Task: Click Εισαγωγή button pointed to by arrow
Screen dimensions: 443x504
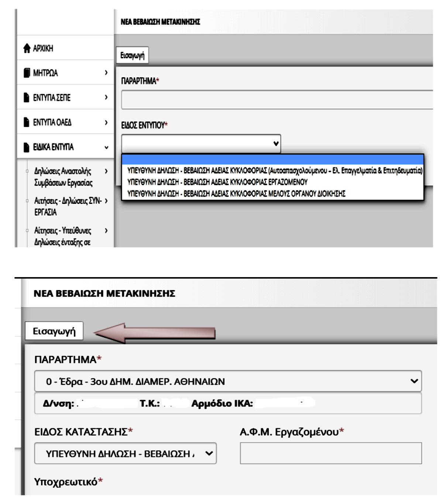Action: pos(54,331)
